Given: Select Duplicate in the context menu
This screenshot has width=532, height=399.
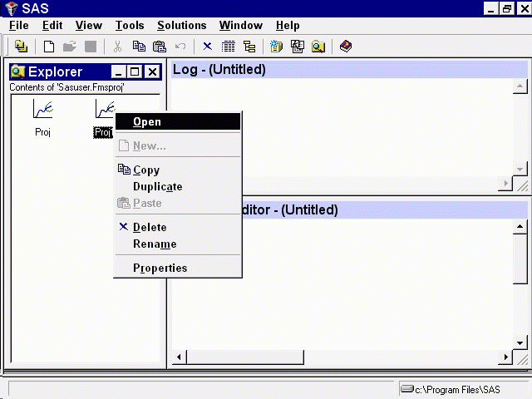Looking at the screenshot, I should 157,186.
